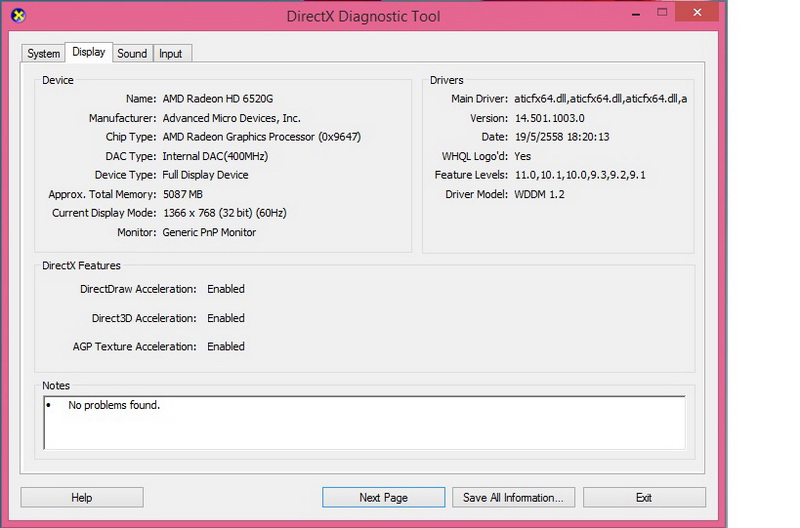
Task: Select the 'AMD Radeon HD 6520G' name value
Action: (x=218, y=98)
